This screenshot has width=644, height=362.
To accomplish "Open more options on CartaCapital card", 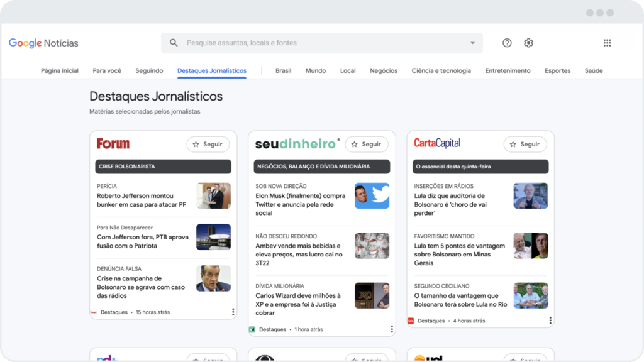I will (x=550, y=321).
